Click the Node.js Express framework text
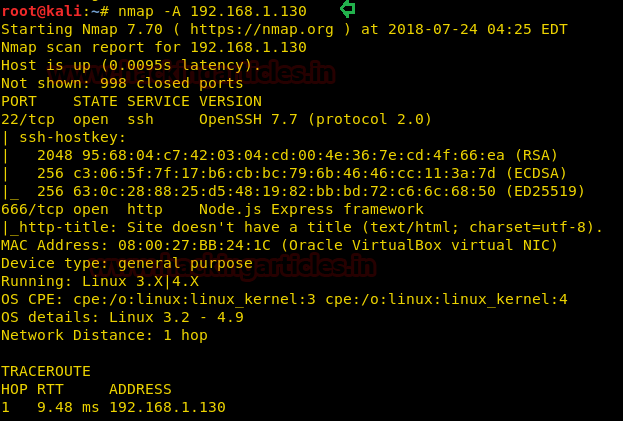The image size is (623, 421). (x=312, y=209)
